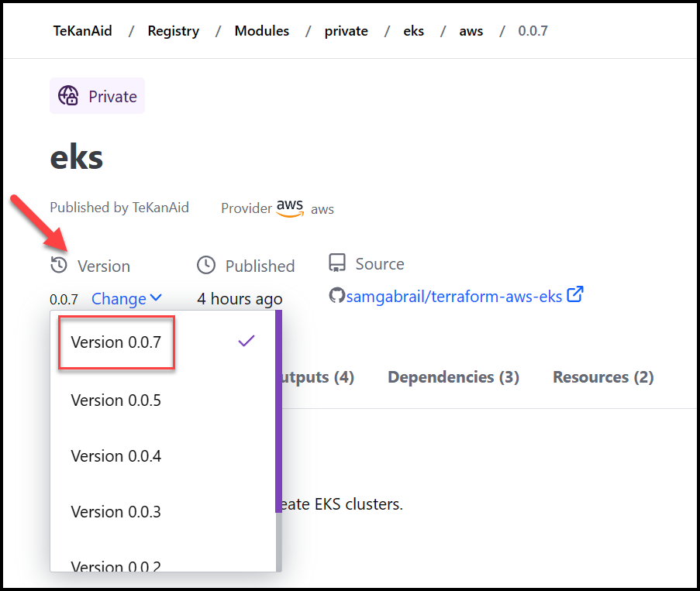The width and height of the screenshot is (700, 591).
Task: Click the TeKanAid publisher link
Action: (x=160, y=208)
